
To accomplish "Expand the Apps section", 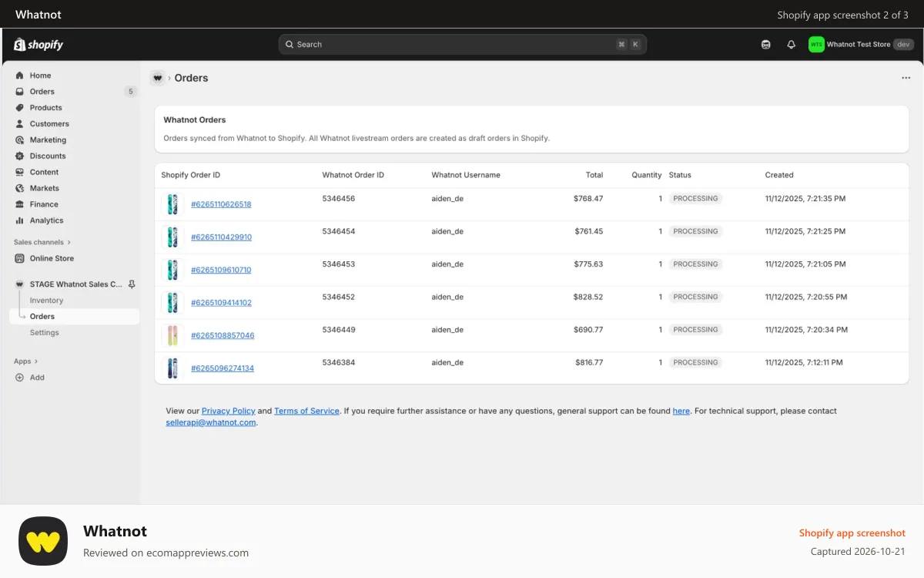I will click(x=25, y=361).
